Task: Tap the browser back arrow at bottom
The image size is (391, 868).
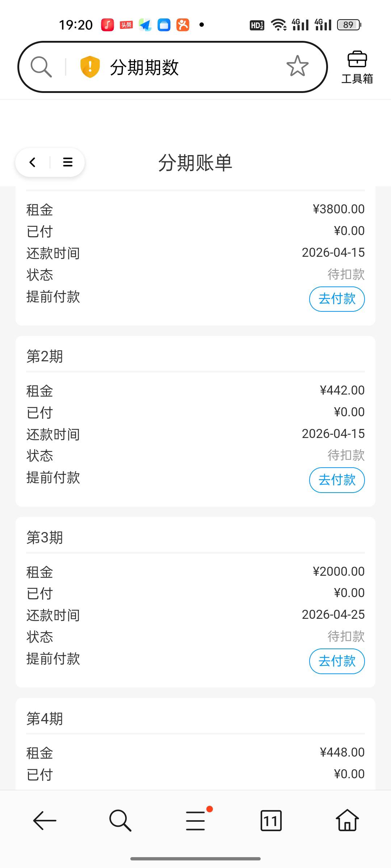Action: pos(45,821)
